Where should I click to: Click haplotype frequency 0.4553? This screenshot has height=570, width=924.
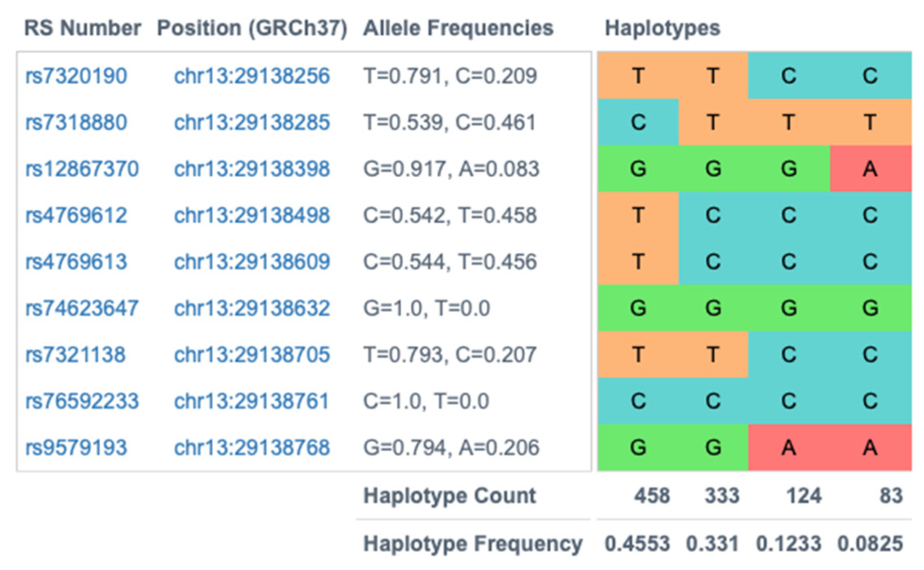tap(637, 544)
